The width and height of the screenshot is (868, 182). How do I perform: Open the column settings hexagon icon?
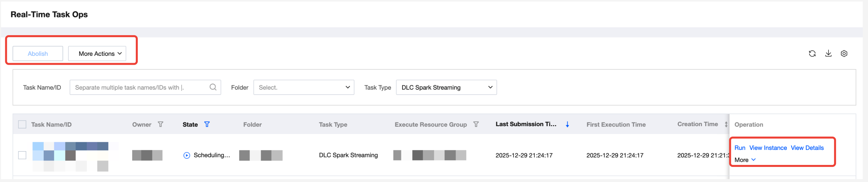click(x=844, y=54)
